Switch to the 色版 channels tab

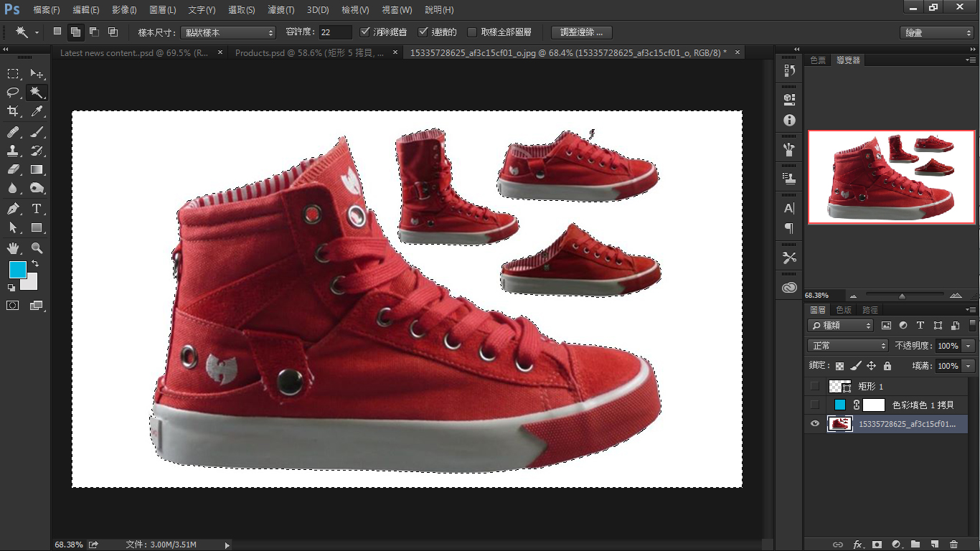click(x=844, y=310)
